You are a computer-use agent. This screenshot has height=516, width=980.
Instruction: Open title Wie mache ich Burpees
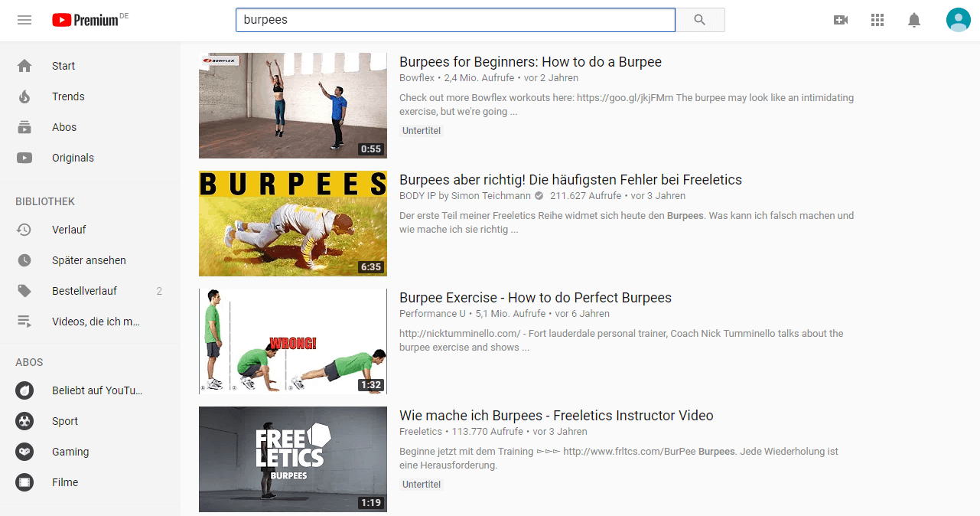556,416
